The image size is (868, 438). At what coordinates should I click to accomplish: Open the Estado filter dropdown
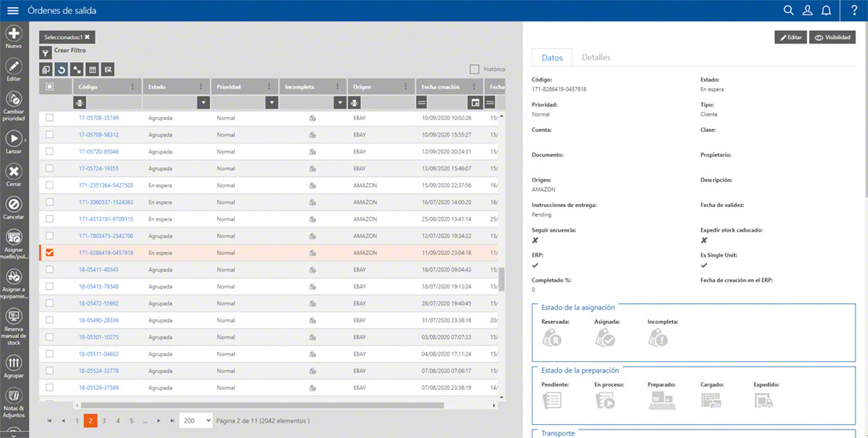204,102
